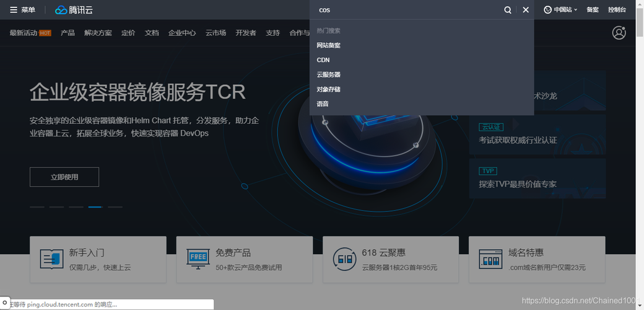Click text 云服务器1核2G首年95元
The image size is (644, 310).
399,268
